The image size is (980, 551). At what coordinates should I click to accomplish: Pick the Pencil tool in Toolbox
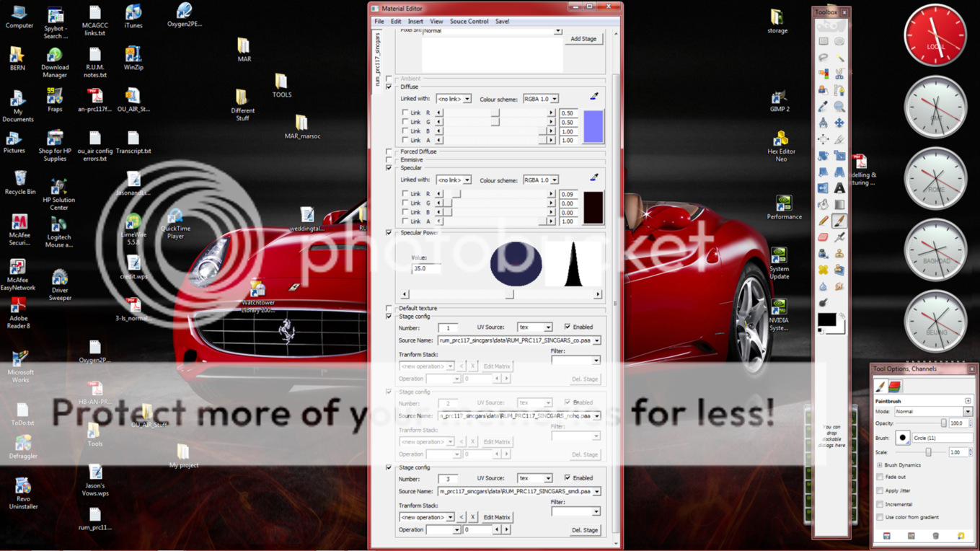pos(824,221)
